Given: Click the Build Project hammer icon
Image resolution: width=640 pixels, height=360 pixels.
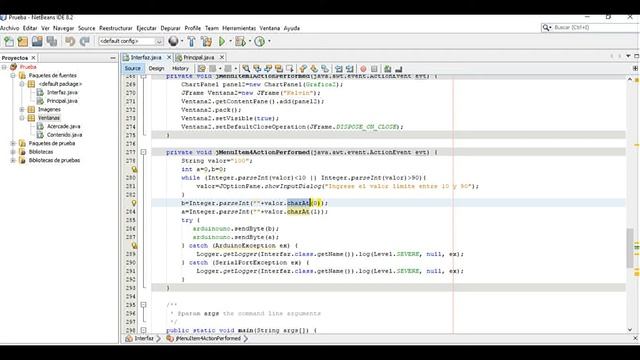Looking at the screenshot, I should [191, 41].
